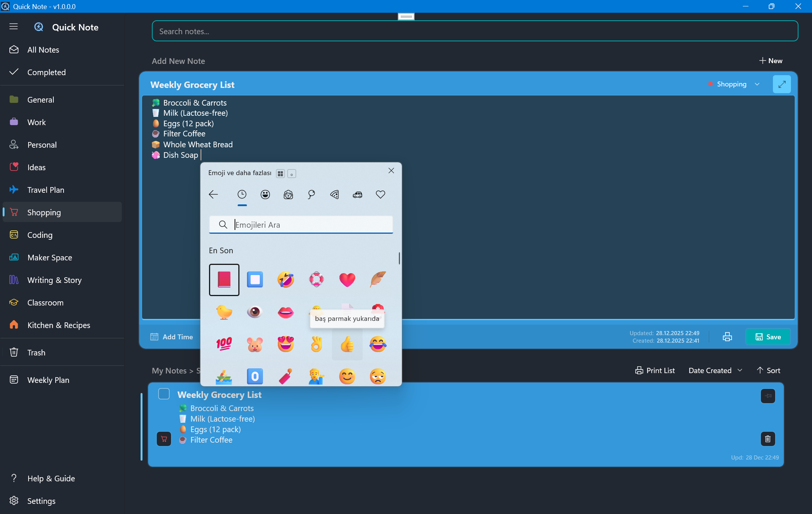Open the hamburger menu in sidebar
This screenshot has width=812, height=514.
tap(14, 26)
